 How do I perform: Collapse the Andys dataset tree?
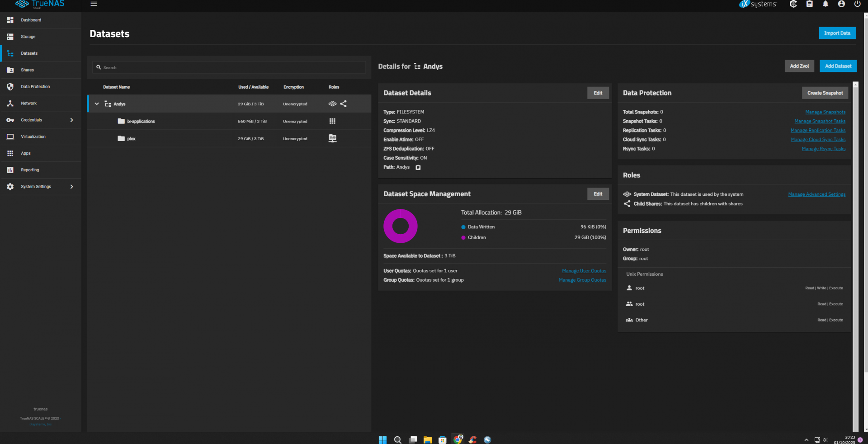(x=97, y=104)
